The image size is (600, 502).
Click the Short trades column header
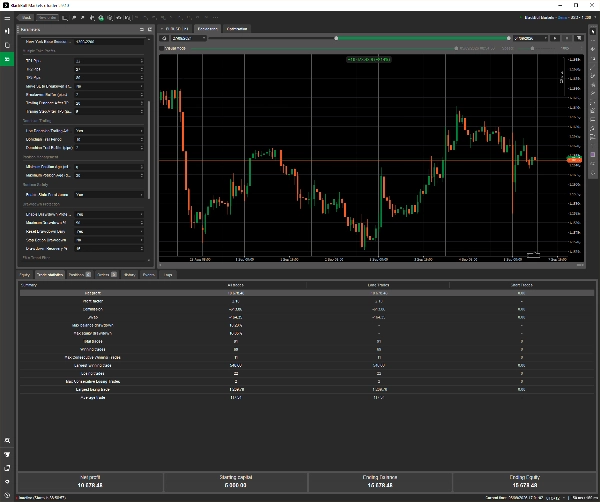click(522, 285)
